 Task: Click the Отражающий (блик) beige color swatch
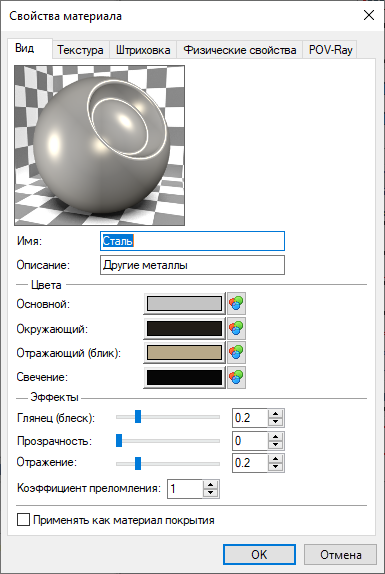(184, 353)
